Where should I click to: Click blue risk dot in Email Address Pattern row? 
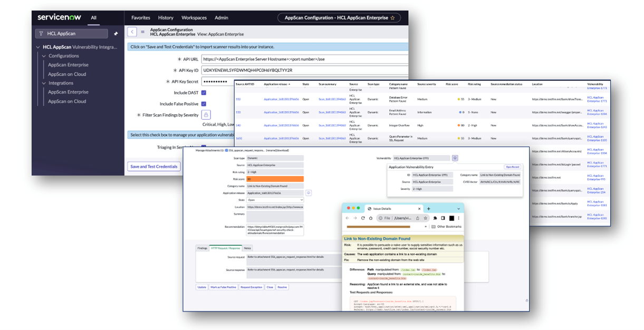(x=459, y=112)
